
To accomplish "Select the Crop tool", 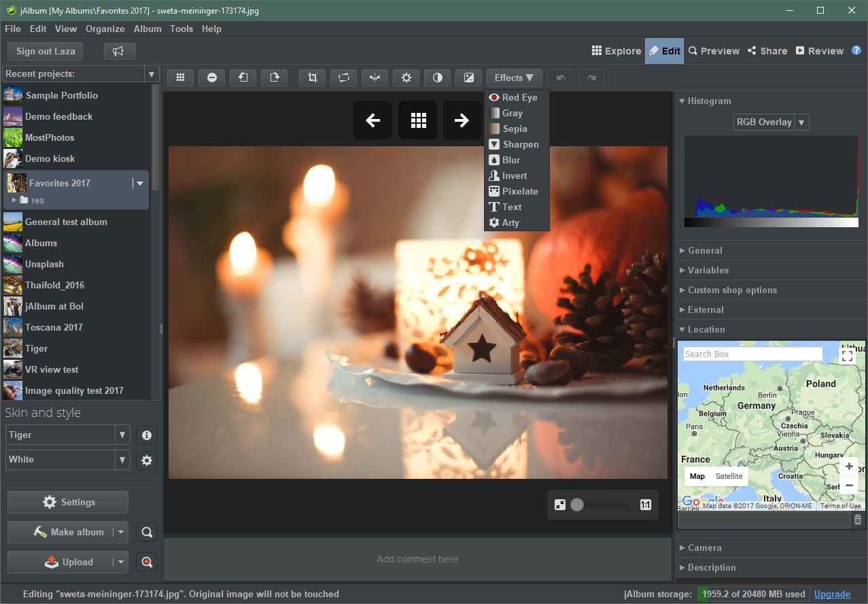I will pos(313,78).
